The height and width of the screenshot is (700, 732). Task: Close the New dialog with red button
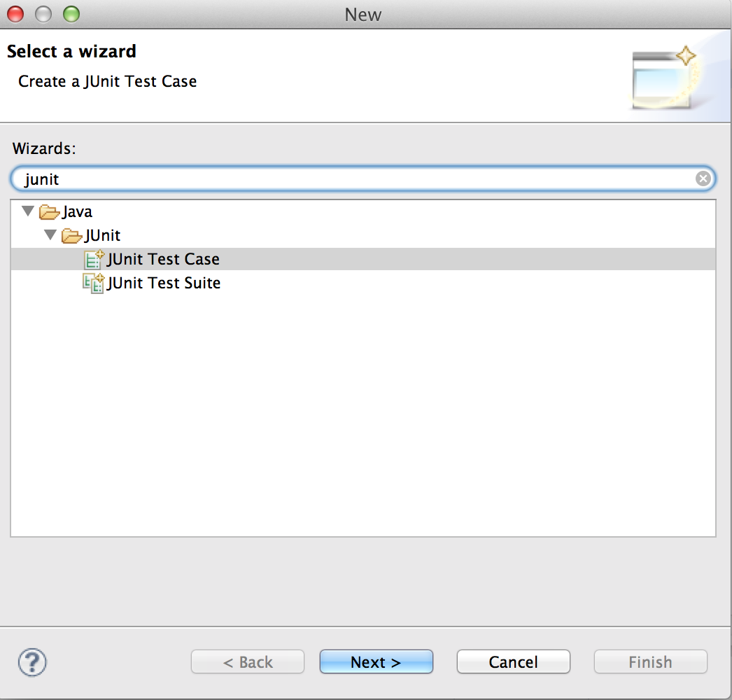click(15, 14)
